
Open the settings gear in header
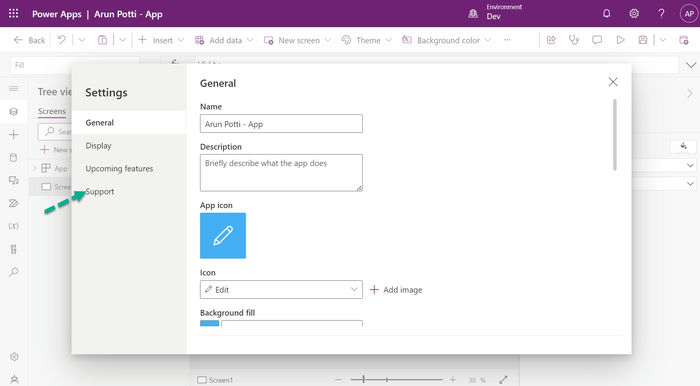[633, 13]
